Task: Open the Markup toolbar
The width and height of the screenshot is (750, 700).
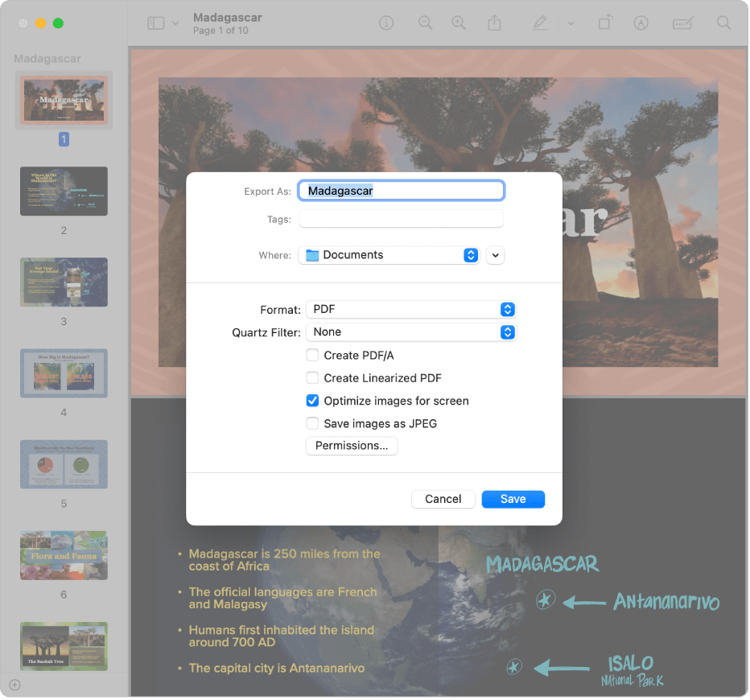Action: pyautogui.click(x=683, y=23)
